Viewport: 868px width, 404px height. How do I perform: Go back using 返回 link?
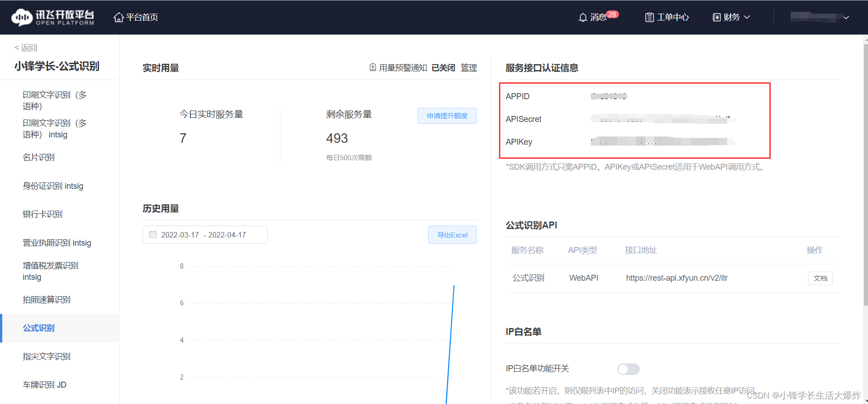26,48
